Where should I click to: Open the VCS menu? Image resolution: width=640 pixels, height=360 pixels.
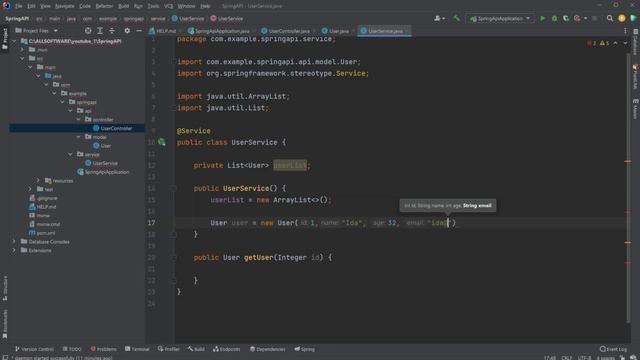point(169,6)
